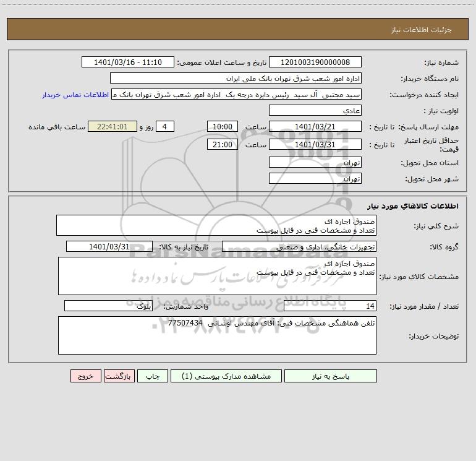Click the 'شرح کلی نیاز:' label
This screenshot has height=461, width=476.
pyautogui.click(x=436, y=226)
